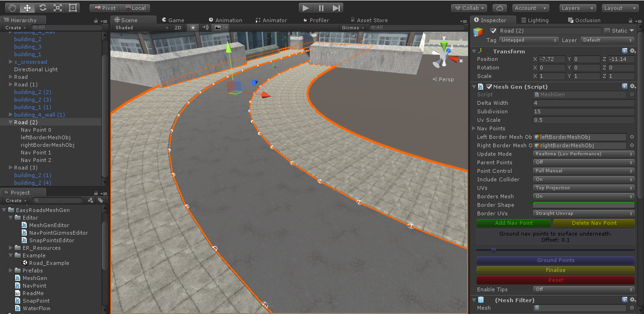Open Right Border Mesh object picker
The height and width of the screenshot is (314, 644).
[x=632, y=145]
